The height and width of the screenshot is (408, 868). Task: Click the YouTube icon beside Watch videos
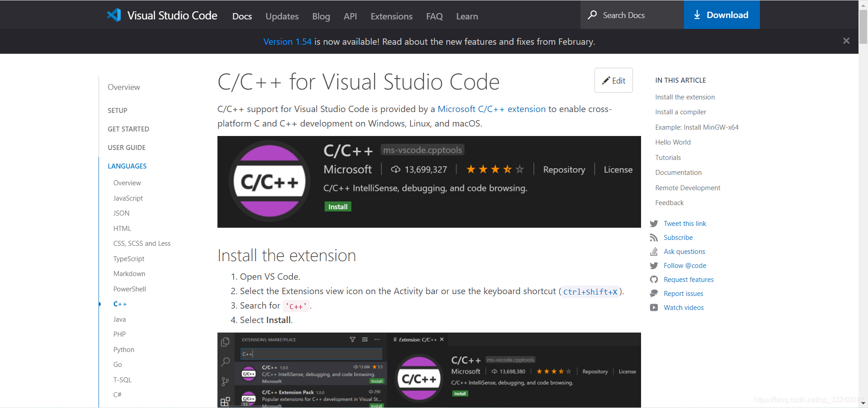point(654,308)
